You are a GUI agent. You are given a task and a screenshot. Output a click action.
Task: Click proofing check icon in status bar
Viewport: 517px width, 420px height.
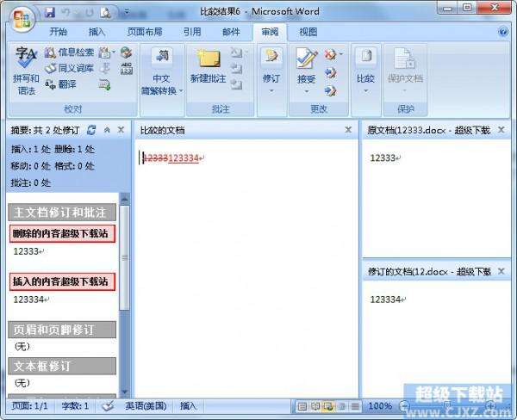click(108, 406)
